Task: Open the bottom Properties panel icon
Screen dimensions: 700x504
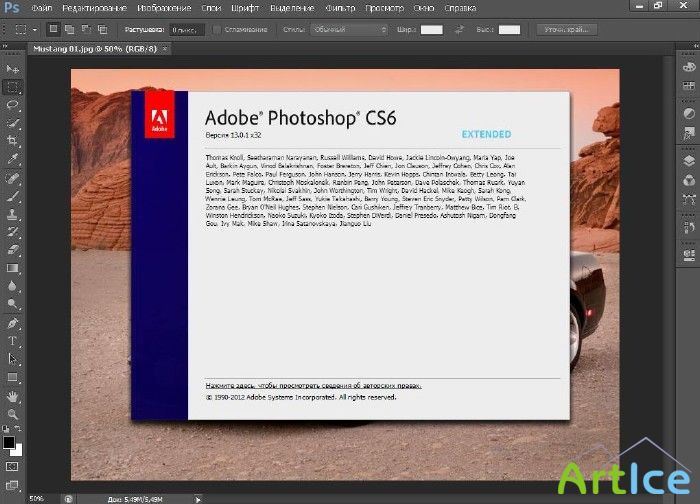Action: pos(689,255)
